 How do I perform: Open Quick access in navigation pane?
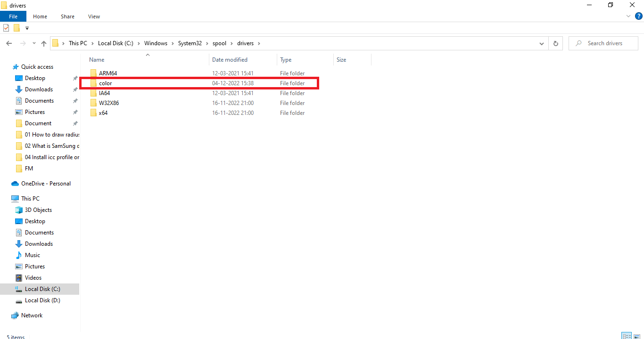pyautogui.click(x=37, y=67)
